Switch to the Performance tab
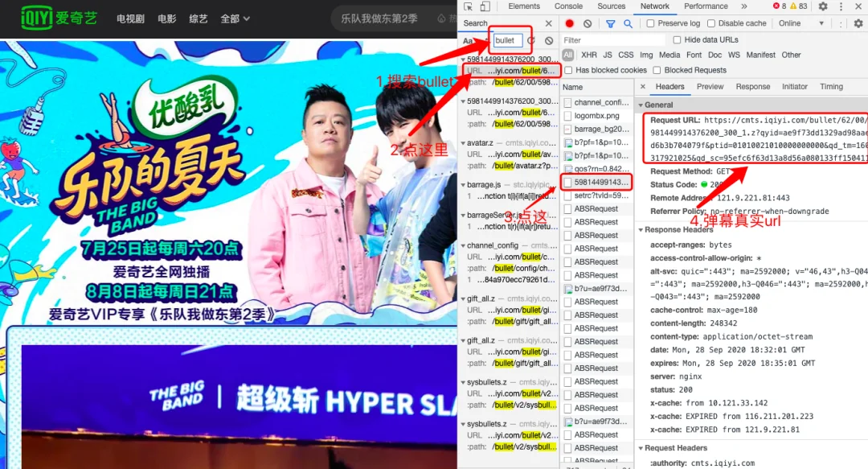 point(706,6)
